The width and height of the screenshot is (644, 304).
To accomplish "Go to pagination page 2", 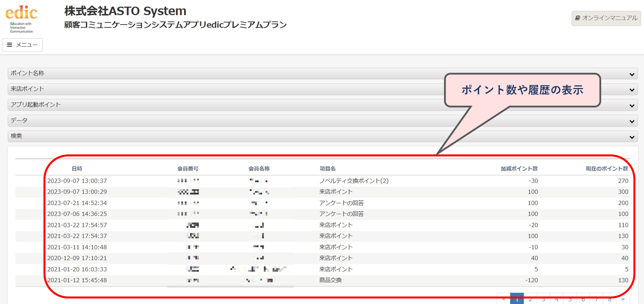I will pos(530,299).
